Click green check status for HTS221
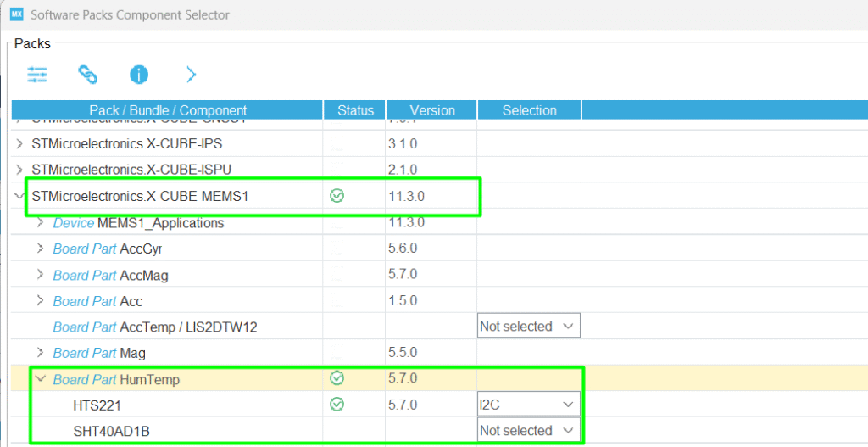 337,405
